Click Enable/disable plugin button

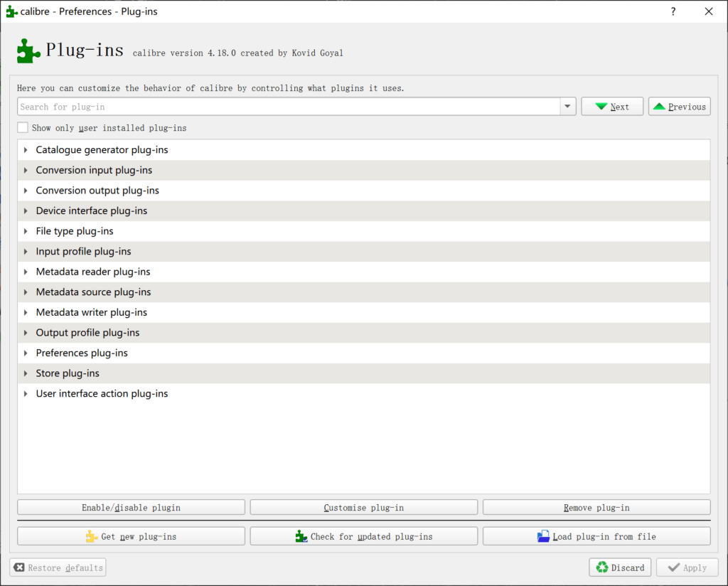pyautogui.click(x=131, y=508)
